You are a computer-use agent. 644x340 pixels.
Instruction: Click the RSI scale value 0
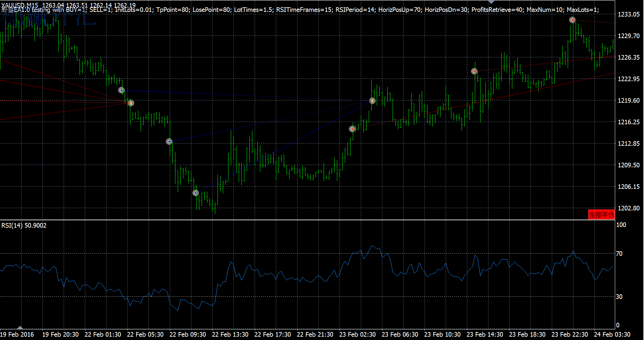coord(617,325)
